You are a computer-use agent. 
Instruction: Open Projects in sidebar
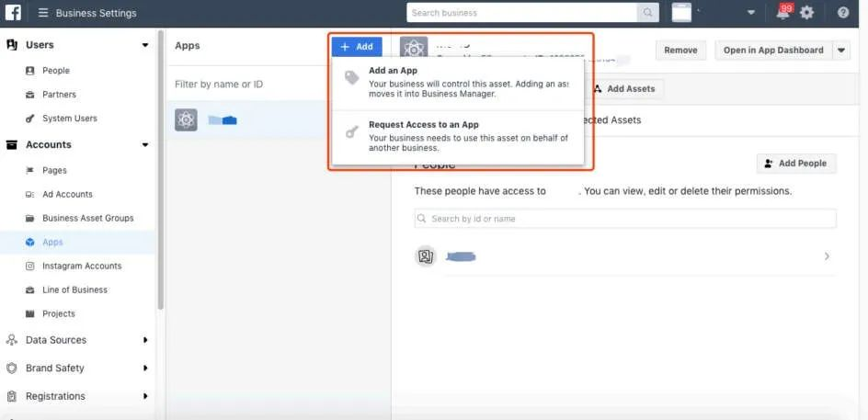pos(59,313)
